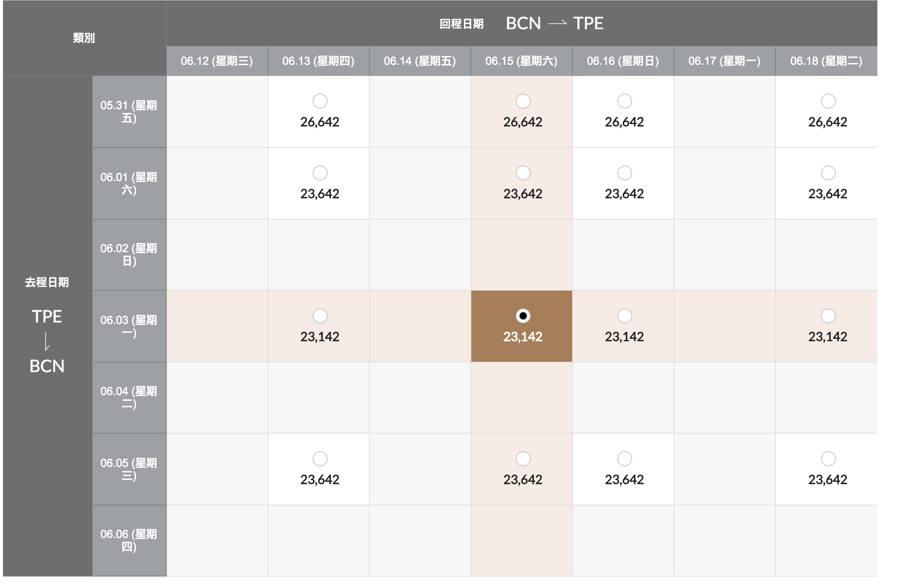Click the 06.16 (星期日) return date header
Image resolution: width=910 pixels, height=588 pixels.
pos(623,61)
